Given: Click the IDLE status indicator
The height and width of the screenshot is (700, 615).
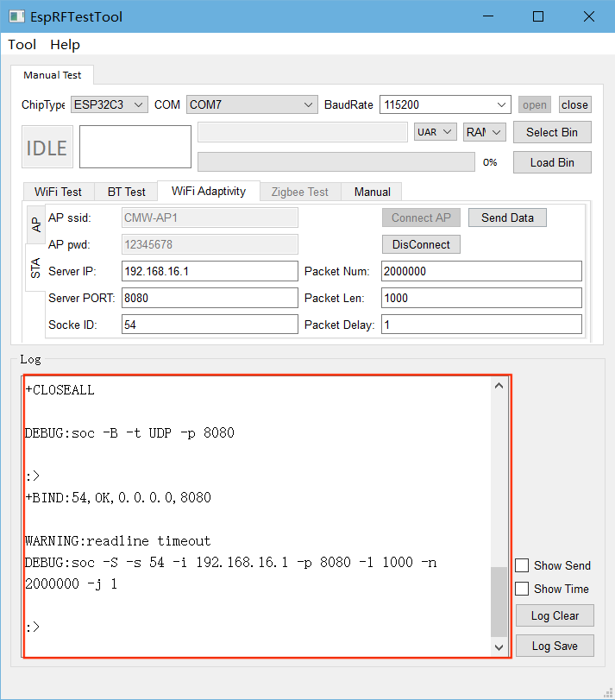Looking at the screenshot, I should 47,148.
